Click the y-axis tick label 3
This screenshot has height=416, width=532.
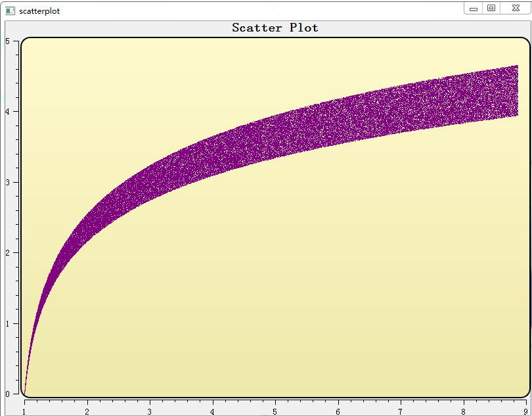click(7, 182)
